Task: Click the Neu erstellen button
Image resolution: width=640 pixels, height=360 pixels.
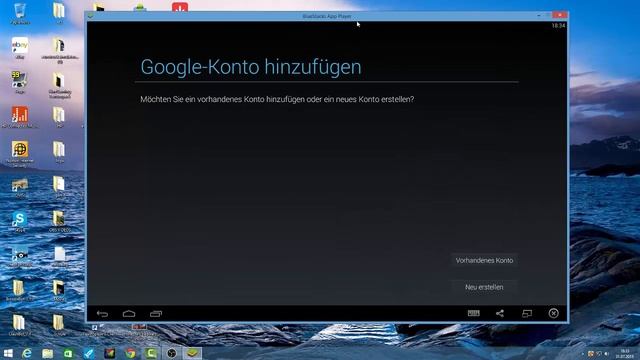Action: [484, 287]
